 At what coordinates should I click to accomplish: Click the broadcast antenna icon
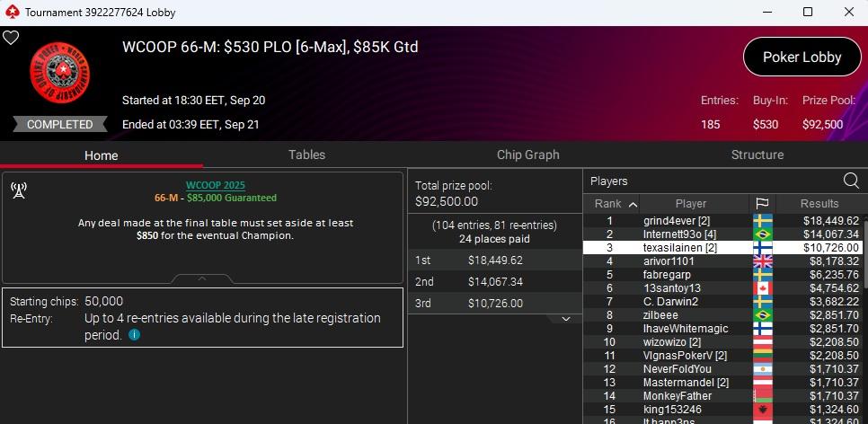pos(18,190)
